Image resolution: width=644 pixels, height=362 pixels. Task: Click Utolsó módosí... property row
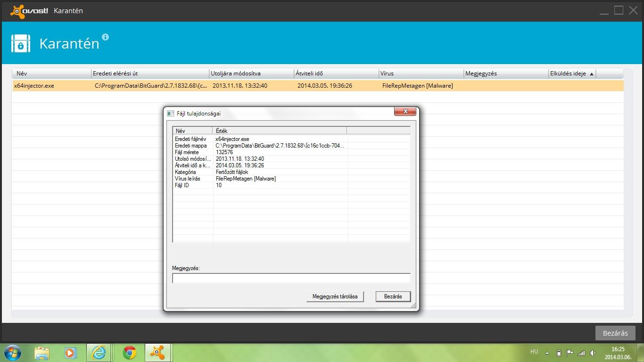pos(291,159)
